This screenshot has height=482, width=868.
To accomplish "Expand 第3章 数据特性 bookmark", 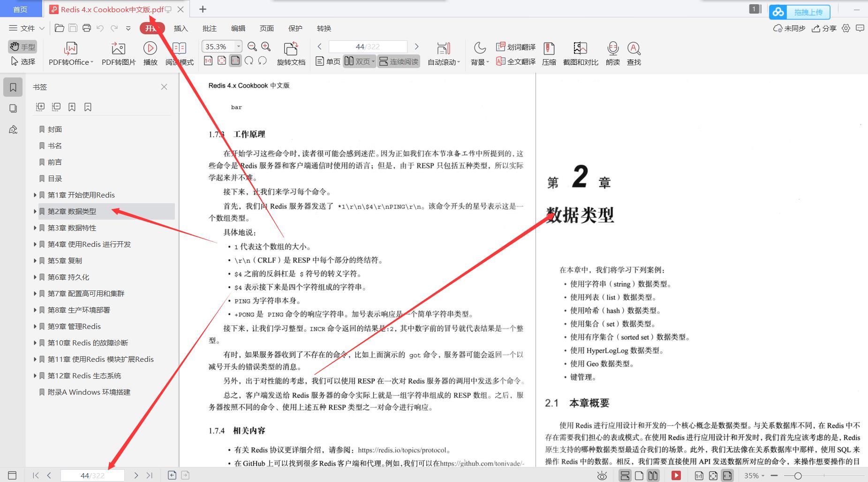I will pos(35,228).
